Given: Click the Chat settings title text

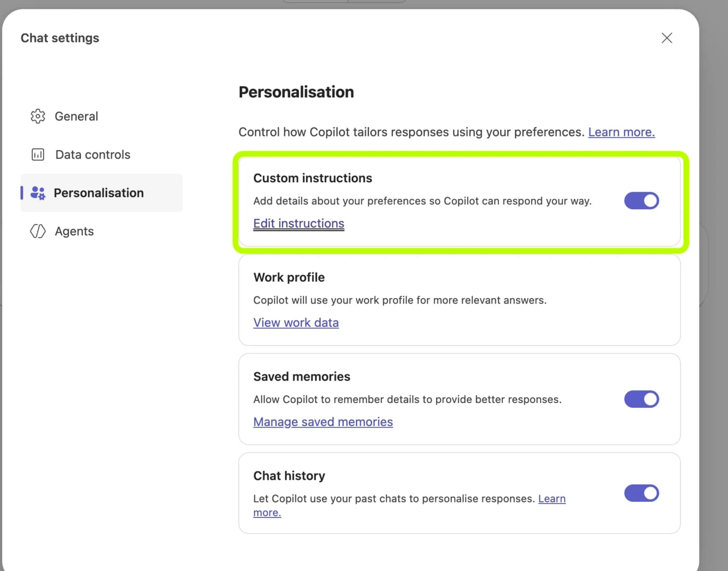Looking at the screenshot, I should click(x=60, y=38).
